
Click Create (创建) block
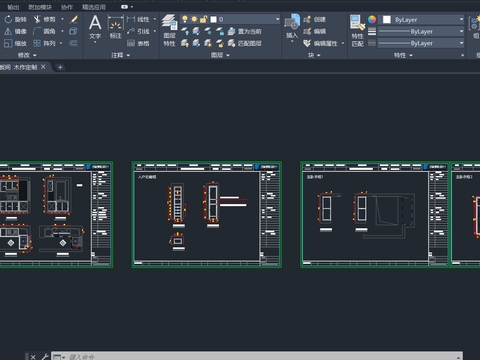tap(314, 19)
